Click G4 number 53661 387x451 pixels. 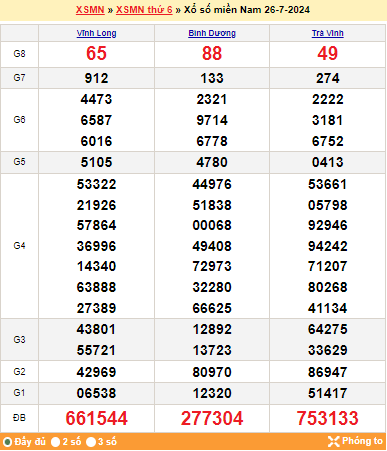click(x=328, y=184)
